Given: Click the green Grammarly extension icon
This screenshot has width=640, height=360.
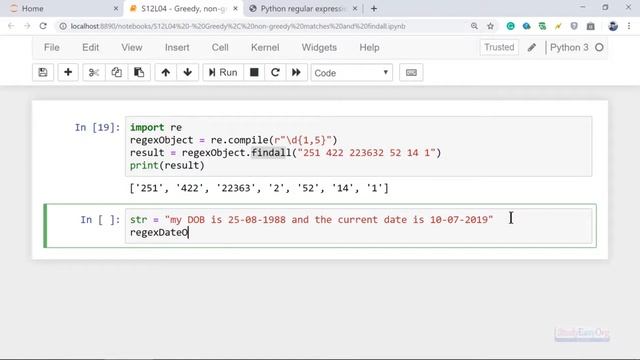Looking at the screenshot, I should click(510, 26).
